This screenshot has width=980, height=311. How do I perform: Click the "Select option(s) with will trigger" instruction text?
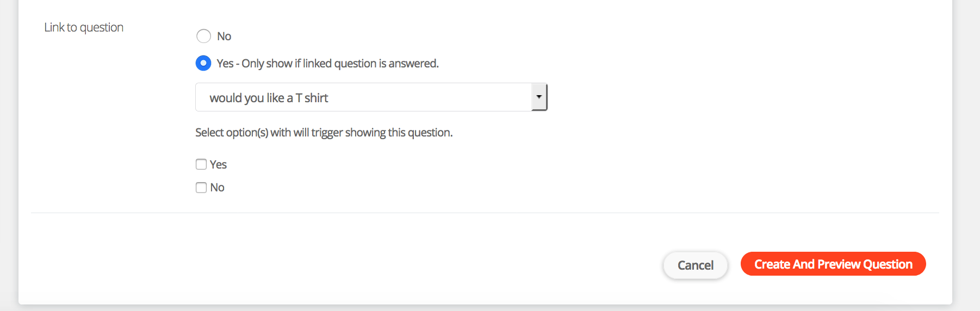(324, 133)
